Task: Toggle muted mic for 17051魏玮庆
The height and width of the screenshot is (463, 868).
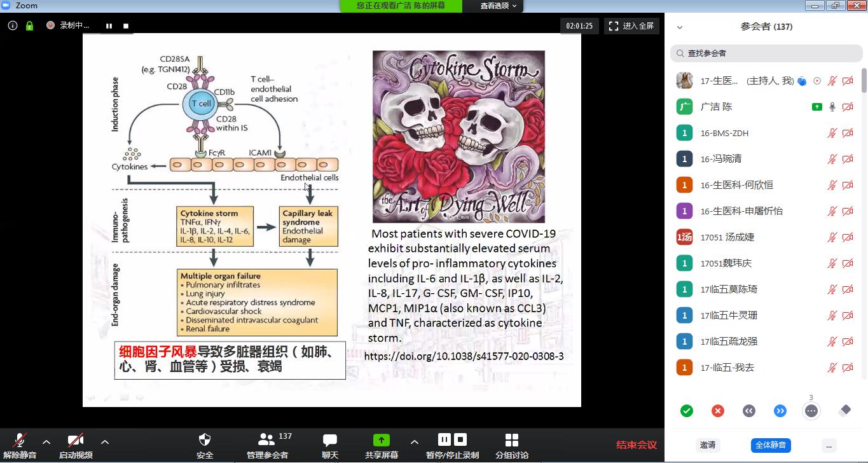Action: [x=832, y=263]
